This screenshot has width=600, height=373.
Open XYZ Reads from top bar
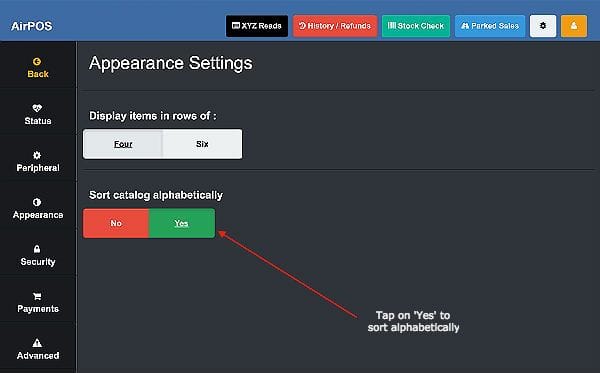point(257,26)
